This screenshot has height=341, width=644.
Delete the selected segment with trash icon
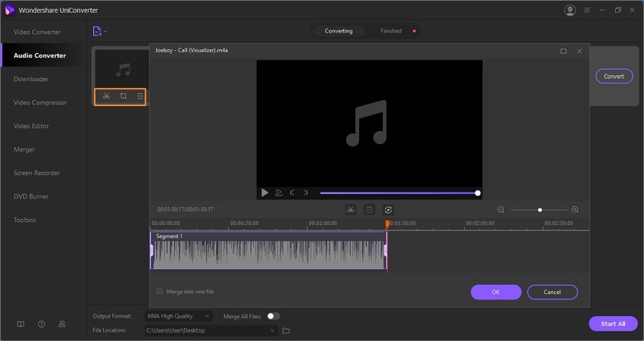pos(369,210)
